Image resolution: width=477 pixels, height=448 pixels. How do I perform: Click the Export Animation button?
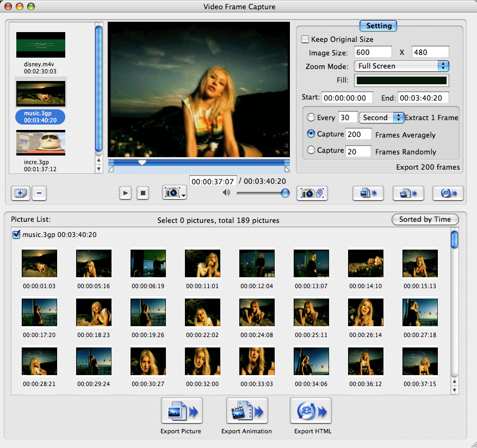(x=246, y=410)
